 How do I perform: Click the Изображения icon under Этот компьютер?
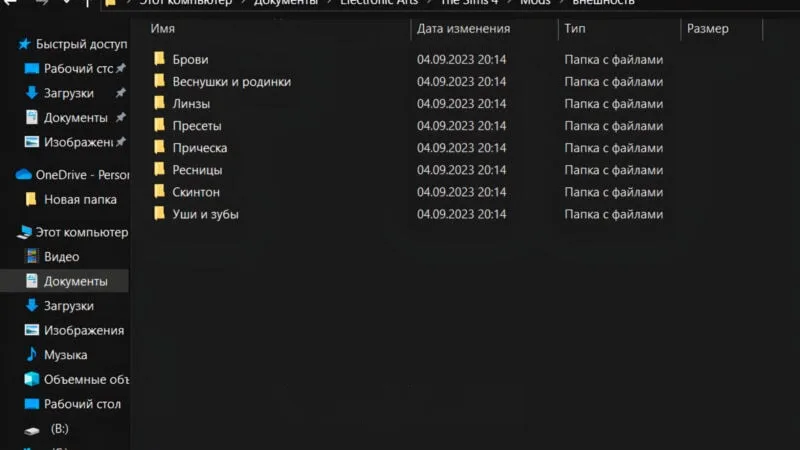(32, 330)
